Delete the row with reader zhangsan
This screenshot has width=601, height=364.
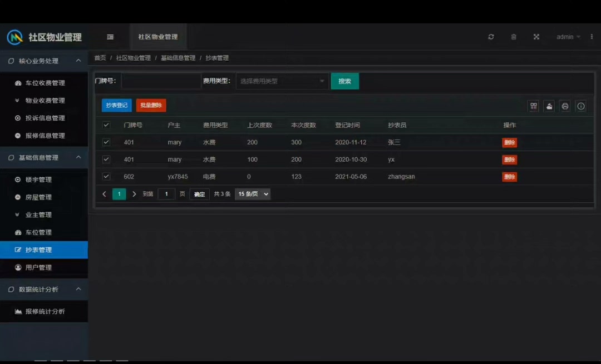tap(509, 177)
